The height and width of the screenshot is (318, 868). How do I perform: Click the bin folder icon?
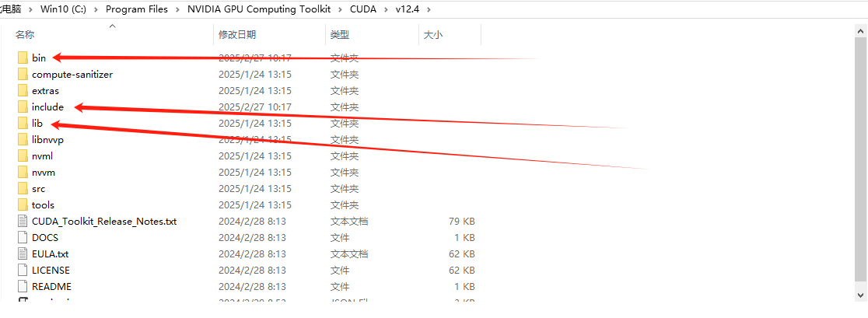[23, 58]
